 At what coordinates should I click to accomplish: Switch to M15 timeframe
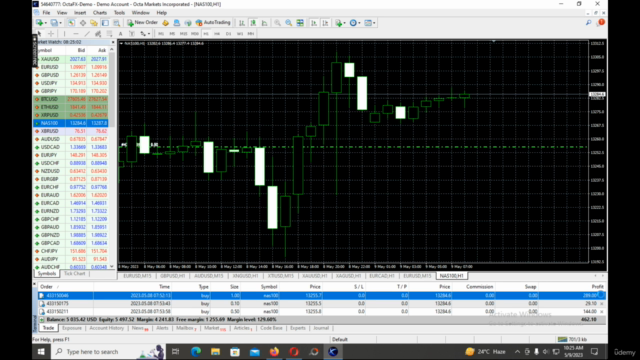click(183, 34)
